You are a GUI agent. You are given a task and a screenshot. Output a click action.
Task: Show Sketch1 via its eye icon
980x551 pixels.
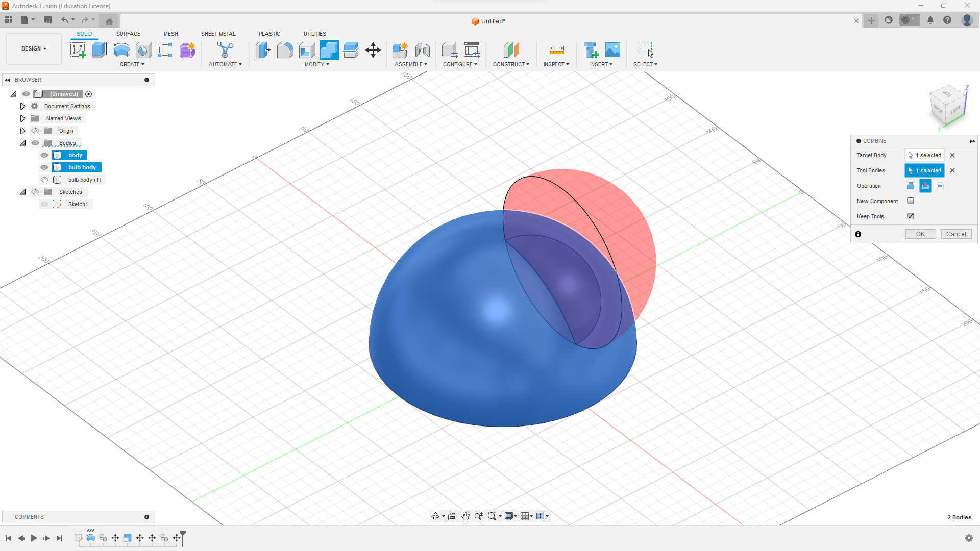[44, 204]
